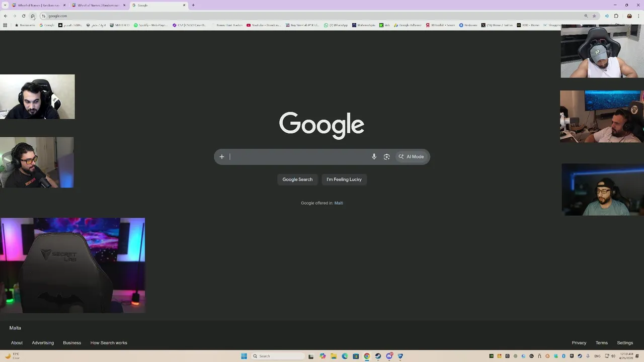
Task: Open the Restream bookmark
Action: coord(468,25)
